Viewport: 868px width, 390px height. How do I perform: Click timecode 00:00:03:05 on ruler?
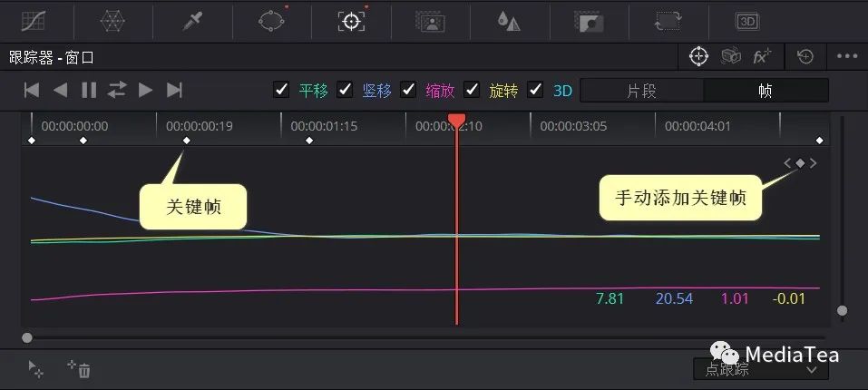[x=573, y=126]
